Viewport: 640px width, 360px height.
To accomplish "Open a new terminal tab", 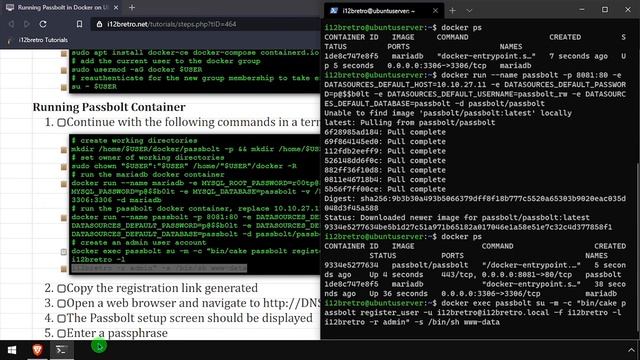I will tap(452, 11).
